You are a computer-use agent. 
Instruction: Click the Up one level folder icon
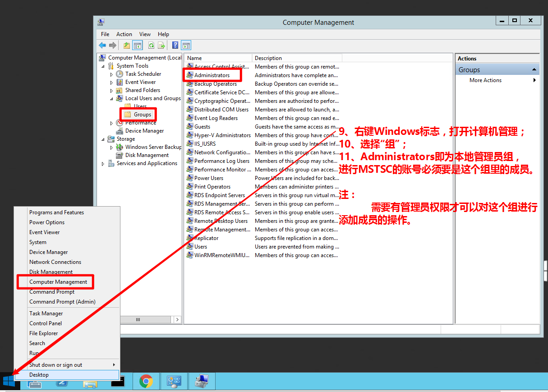tap(127, 45)
